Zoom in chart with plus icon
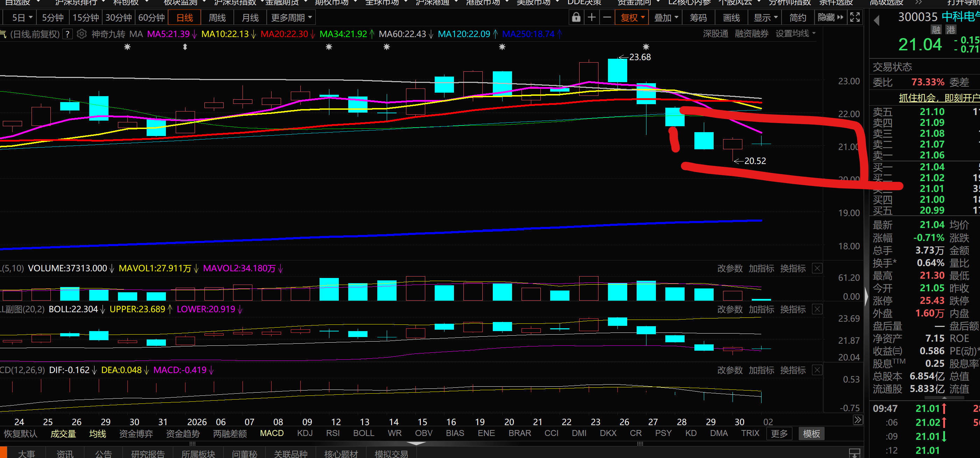 591,17
